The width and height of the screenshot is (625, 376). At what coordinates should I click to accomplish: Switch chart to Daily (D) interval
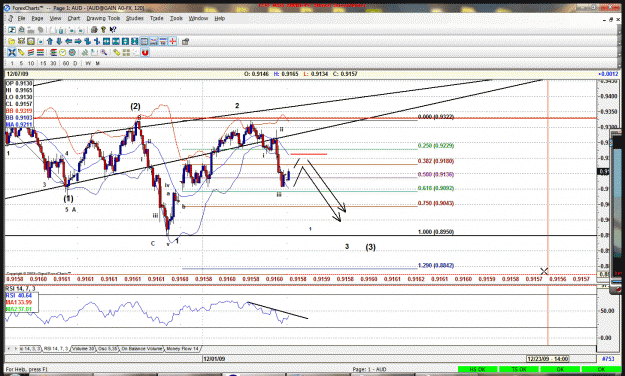pyautogui.click(x=75, y=63)
